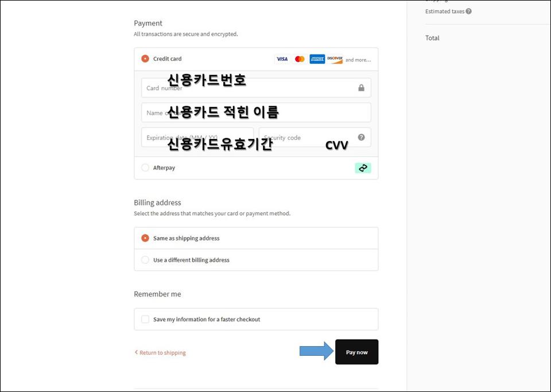Screen dimensions: 551x392
Task: Click the Card number field
Action: click(x=256, y=88)
